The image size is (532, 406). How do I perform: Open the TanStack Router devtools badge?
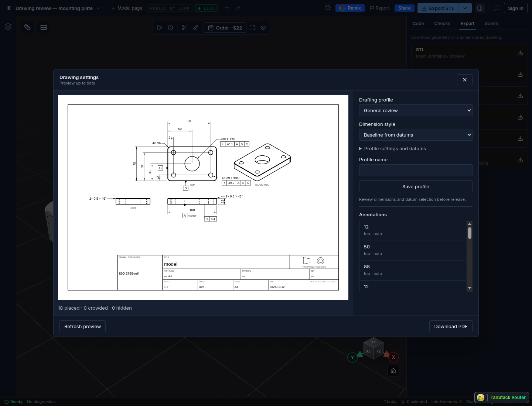[502, 397]
